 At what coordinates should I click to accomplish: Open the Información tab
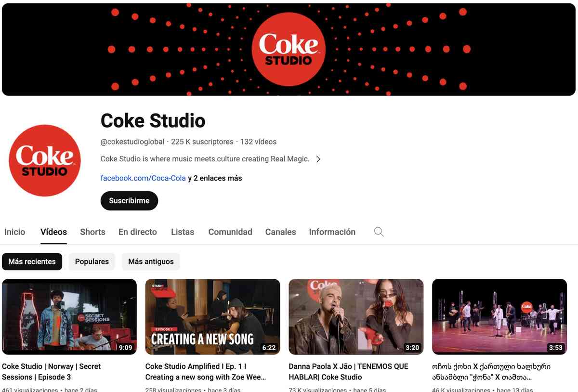332,232
